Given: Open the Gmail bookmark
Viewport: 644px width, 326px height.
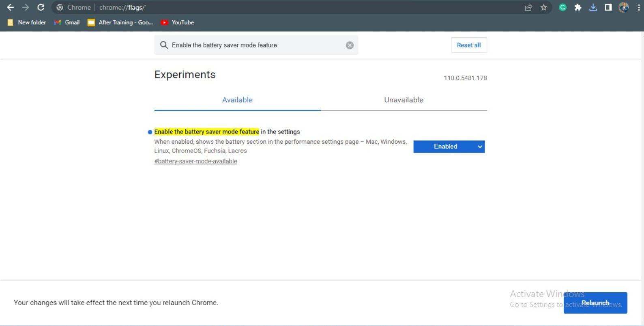Looking at the screenshot, I should [x=67, y=22].
